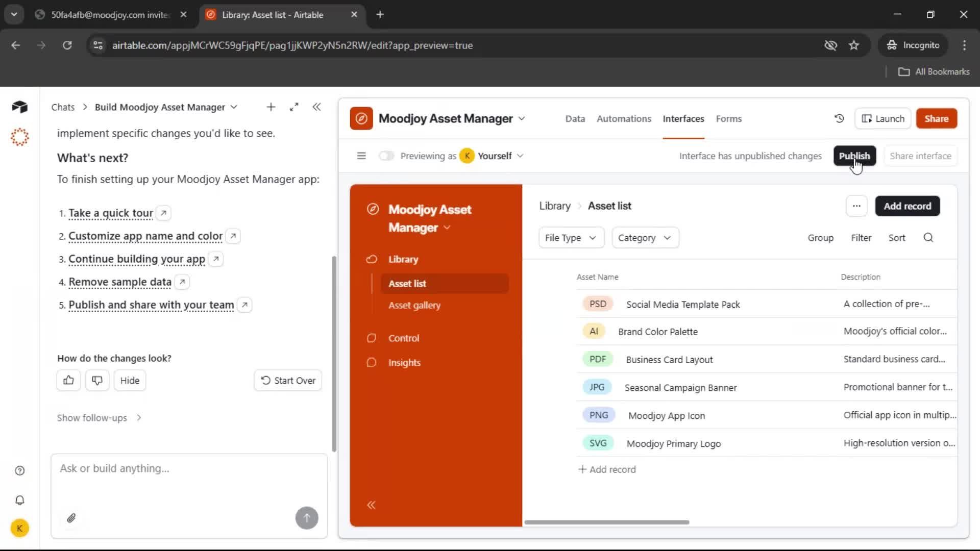Open link arrow beside Remove sample data
This screenshot has height=551, width=980.
tap(182, 282)
